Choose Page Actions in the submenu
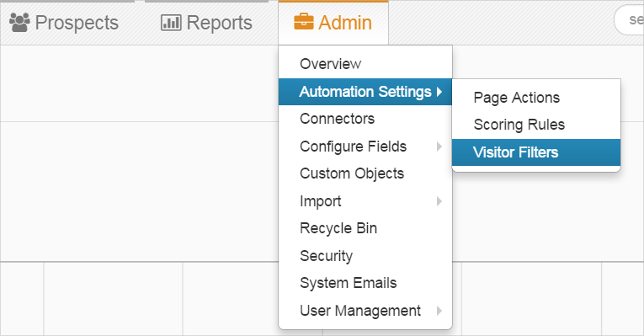Image resolution: width=644 pixels, height=336 pixels. click(x=536, y=98)
